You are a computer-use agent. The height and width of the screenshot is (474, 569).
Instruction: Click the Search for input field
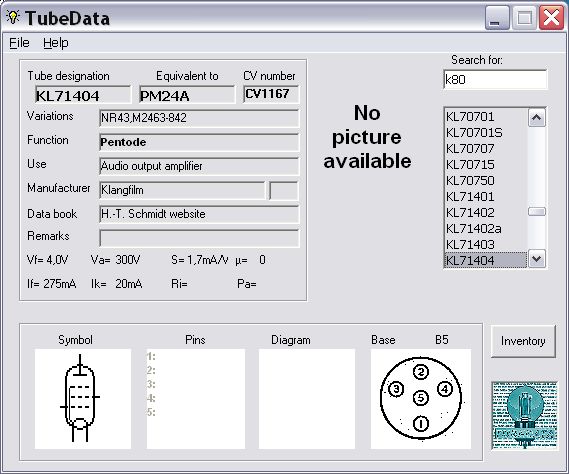(495, 79)
